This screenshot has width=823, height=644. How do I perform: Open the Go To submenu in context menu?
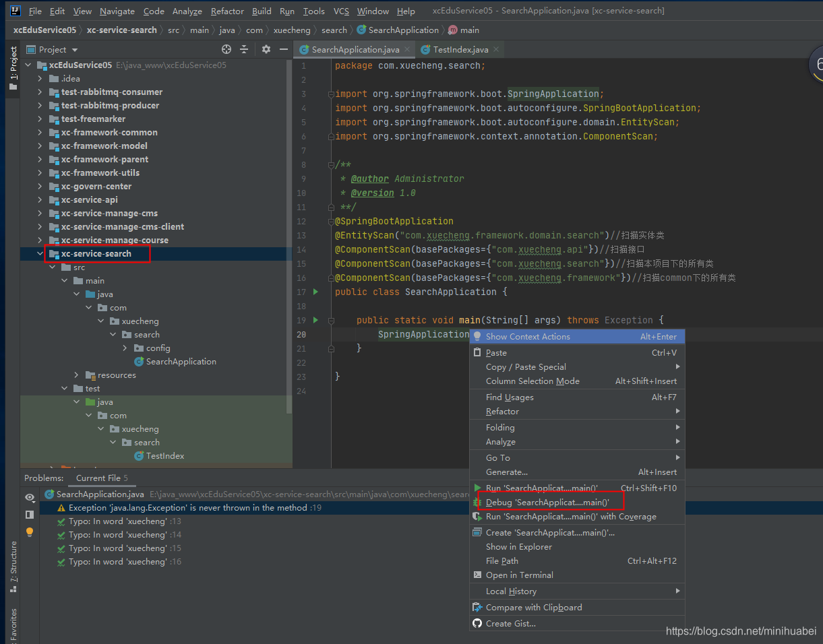click(x=577, y=457)
